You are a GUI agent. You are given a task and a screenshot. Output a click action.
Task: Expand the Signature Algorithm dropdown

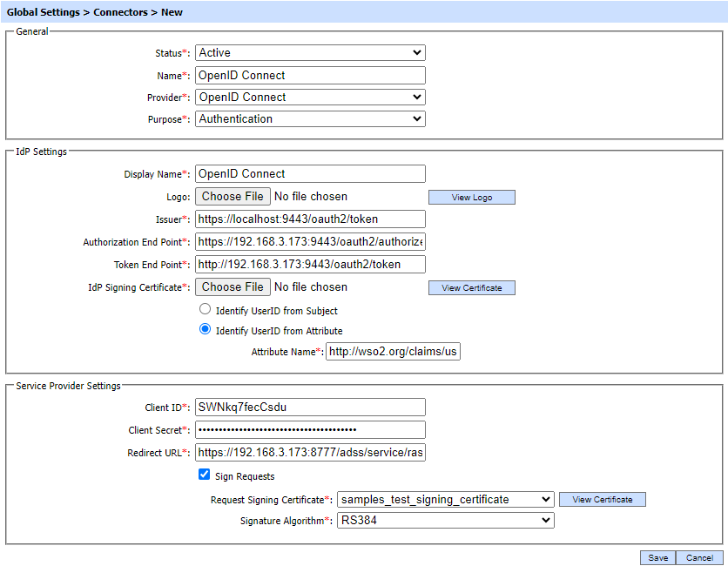(x=445, y=521)
